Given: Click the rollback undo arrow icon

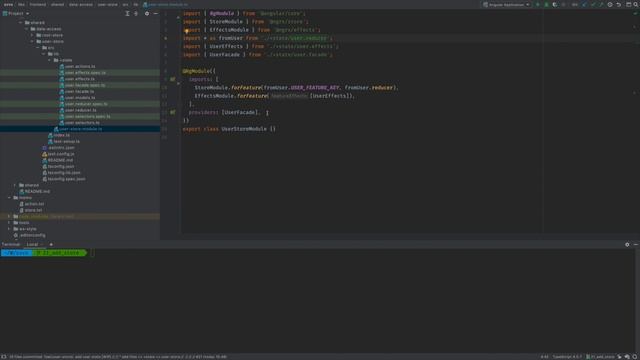Looking at the screenshot, I should [619, 4].
